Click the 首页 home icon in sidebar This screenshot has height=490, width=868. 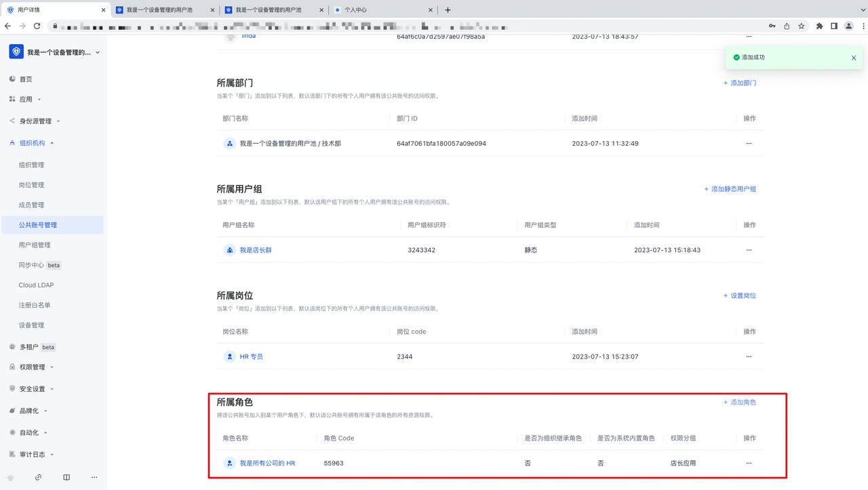[12, 79]
